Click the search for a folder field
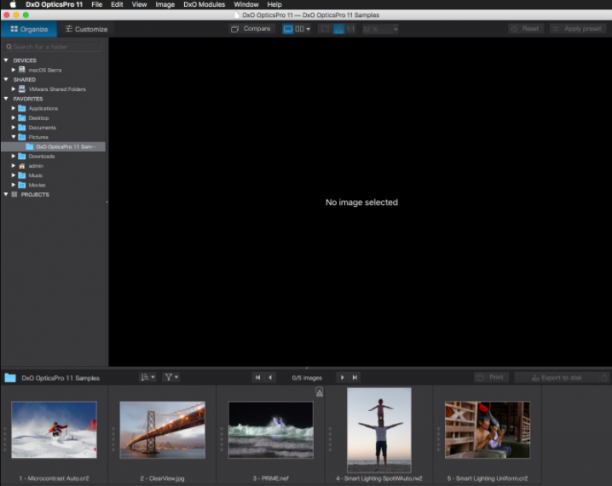The width and height of the screenshot is (612, 486). pos(53,47)
